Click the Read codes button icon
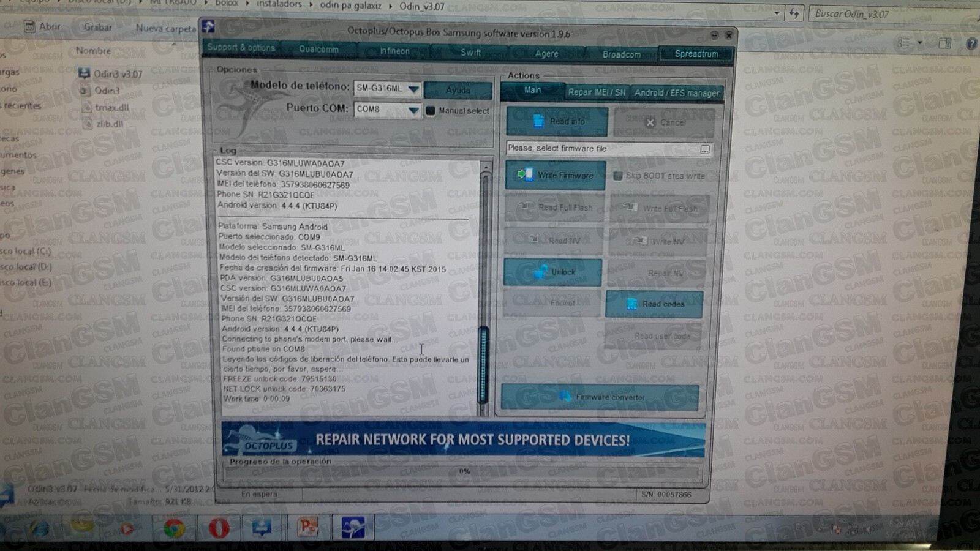 pos(631,304)
